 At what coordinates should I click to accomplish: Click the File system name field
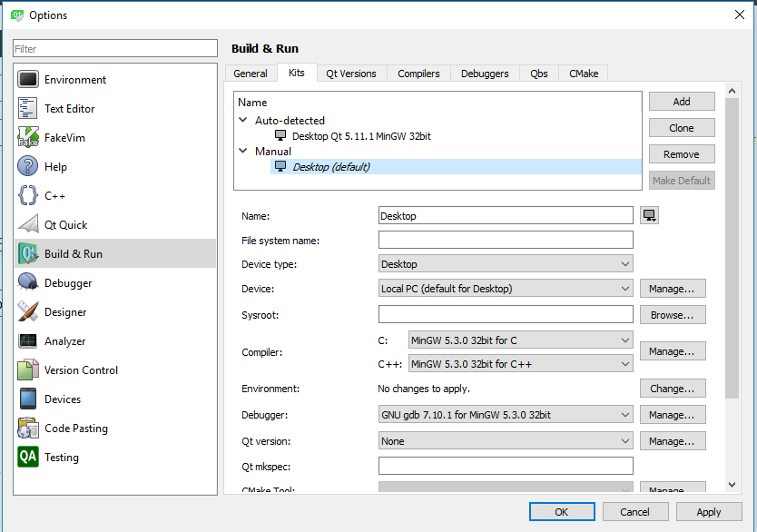click(506, 240)
